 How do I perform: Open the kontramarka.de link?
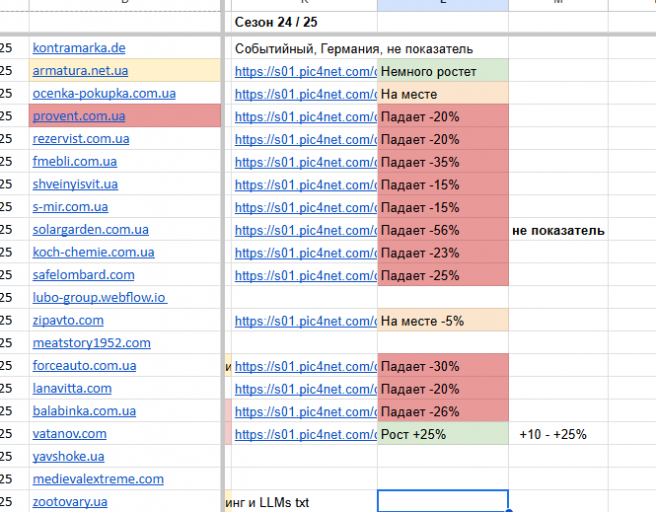pos(79,48)
